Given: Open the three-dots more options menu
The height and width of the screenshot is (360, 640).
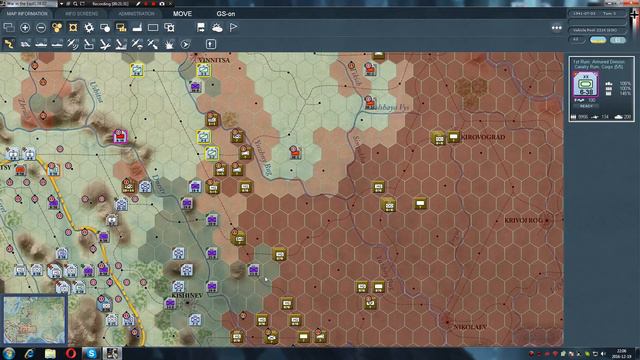Looking at the screenshot, I should [x=556, y=28].
